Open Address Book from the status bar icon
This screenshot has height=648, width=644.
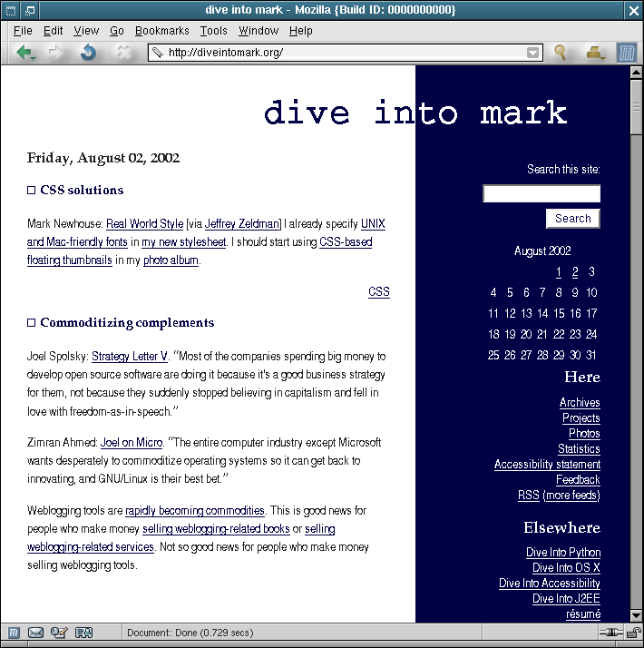coord(83,633)
